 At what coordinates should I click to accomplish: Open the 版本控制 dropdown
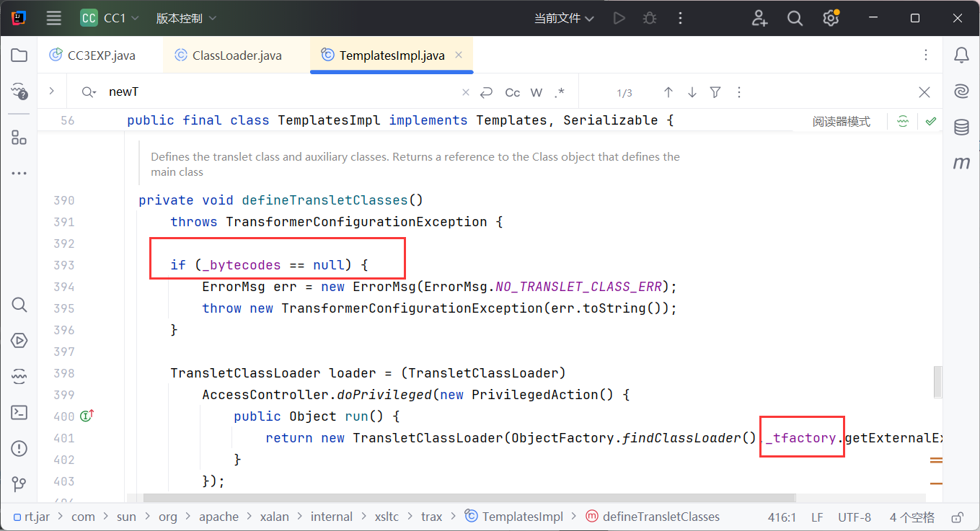[x=186, y=19]
